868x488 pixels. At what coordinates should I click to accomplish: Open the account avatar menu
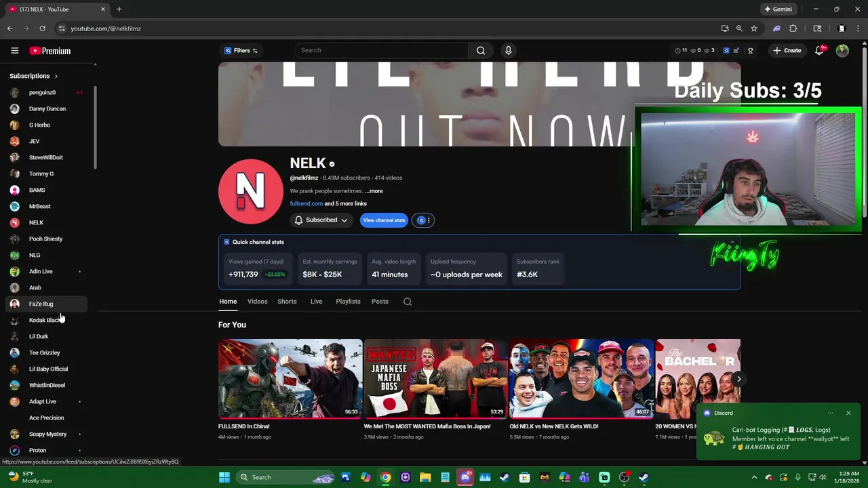click(x=842, y=51)
